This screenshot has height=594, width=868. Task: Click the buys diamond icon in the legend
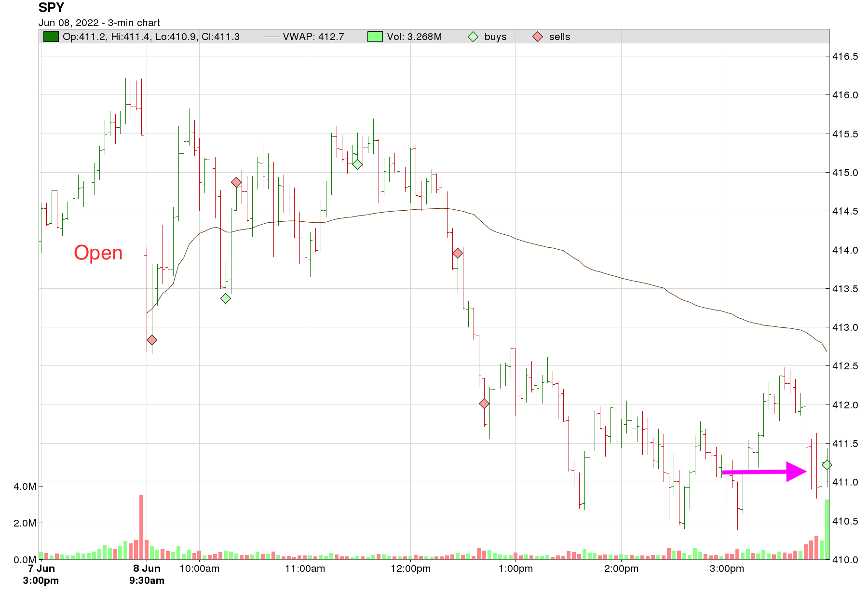pyautogui.click(x=473, y=37)
